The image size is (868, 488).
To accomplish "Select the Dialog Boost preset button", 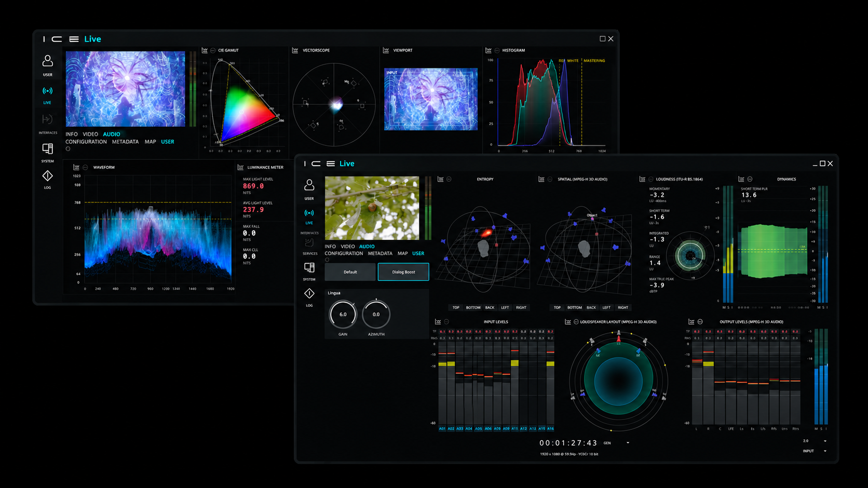I will [403, 272].
